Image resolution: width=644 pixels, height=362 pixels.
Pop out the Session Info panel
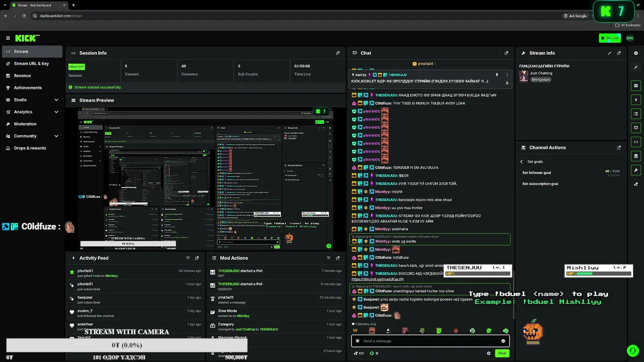pyautogui.click(x=338, y=53)
